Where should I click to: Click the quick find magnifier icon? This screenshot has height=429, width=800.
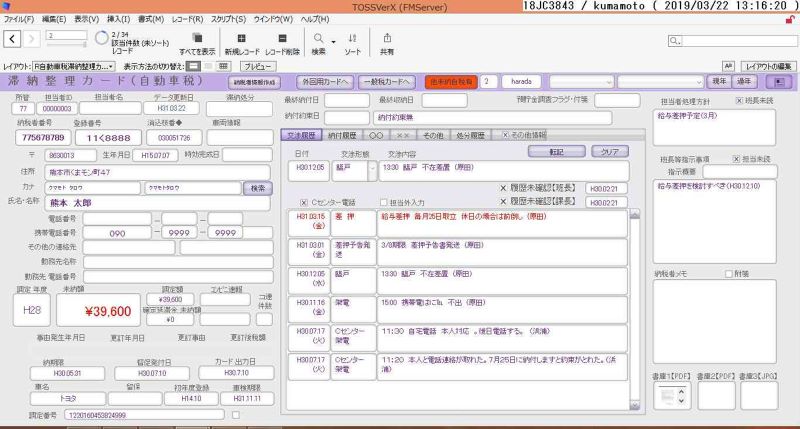point(674,41)
